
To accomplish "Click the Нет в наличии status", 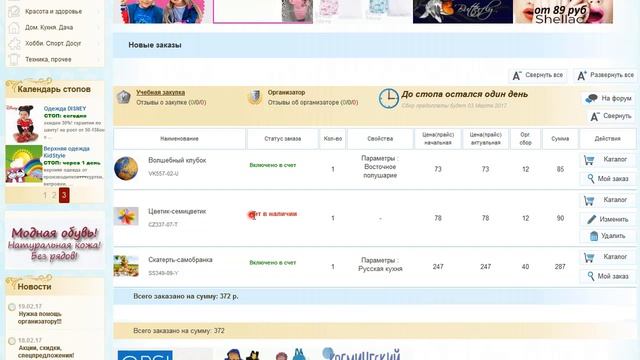I will [273, 214].
